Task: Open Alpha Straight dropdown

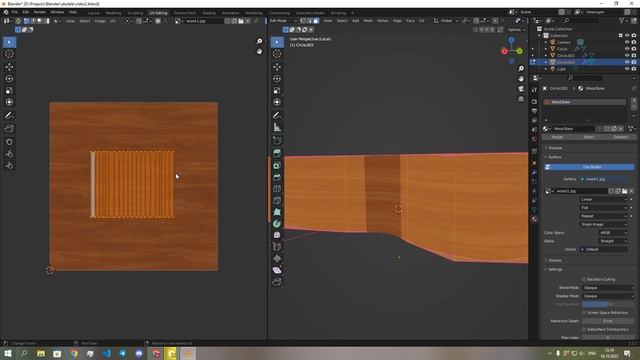Action: [x=613, y=241]
